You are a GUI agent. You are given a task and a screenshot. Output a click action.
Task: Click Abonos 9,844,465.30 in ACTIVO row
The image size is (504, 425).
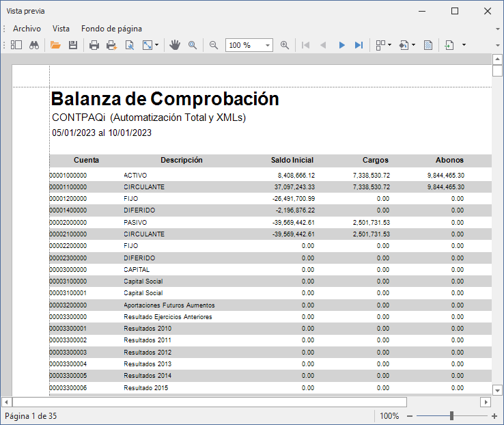point(446,175)
